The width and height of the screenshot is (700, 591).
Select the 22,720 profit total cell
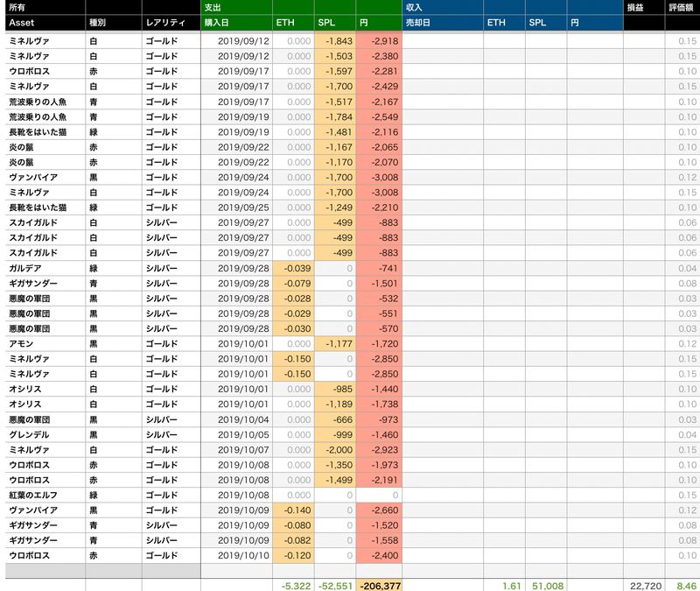[643, 583]
